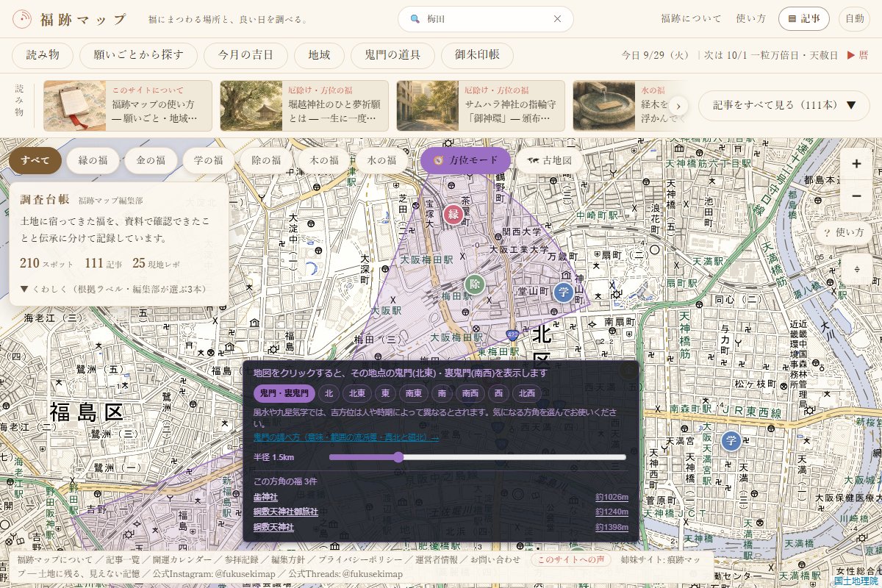Click the 福跡マップ logo icon

pos(23,19)
